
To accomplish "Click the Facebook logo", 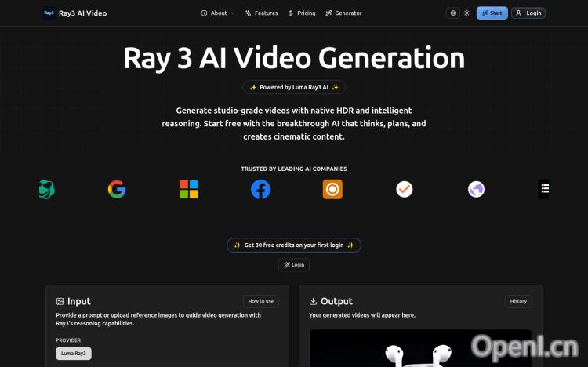I will coord(260,189).
